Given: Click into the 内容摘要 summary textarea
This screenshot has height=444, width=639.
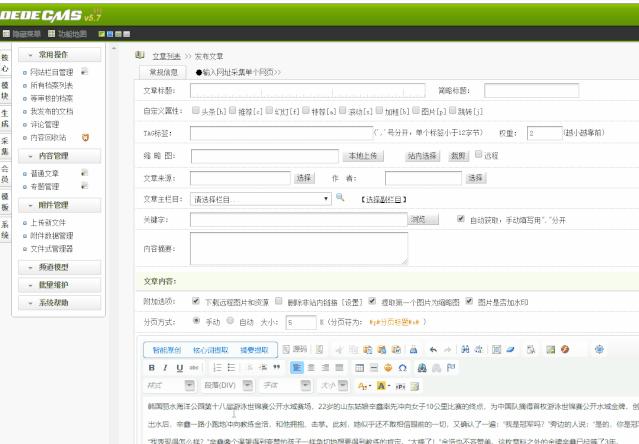Looking at the screenshot, I should coord(299,248).
